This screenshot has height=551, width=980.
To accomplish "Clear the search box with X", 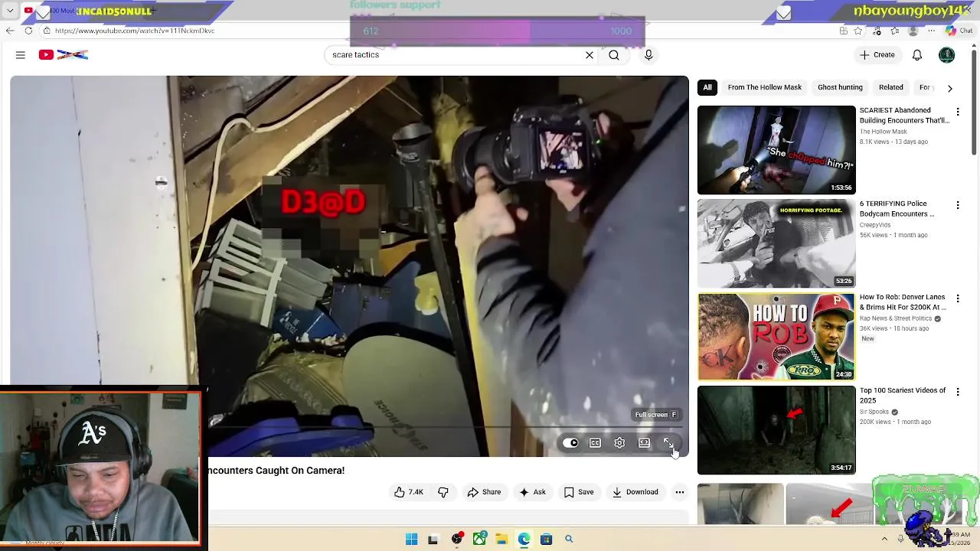I will point(590,55).
